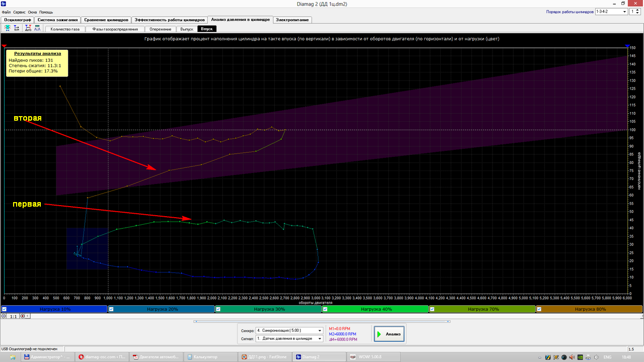Click Нагрузка 80% orange color bar
This screenshot has width=644, height=362.
tap(589, 309)
